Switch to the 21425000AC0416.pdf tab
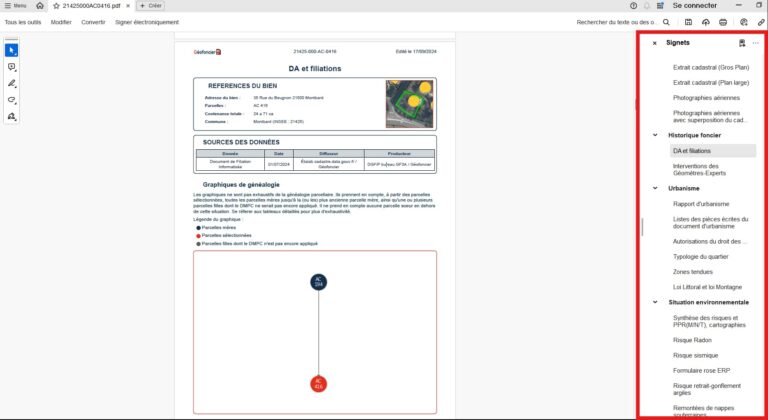Viewport: 768px width, 420px height. click(x=91, y=6)
